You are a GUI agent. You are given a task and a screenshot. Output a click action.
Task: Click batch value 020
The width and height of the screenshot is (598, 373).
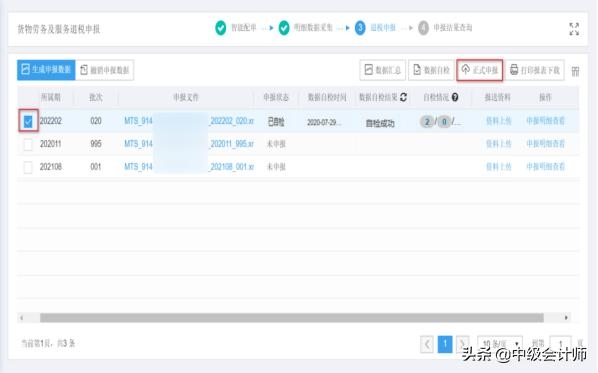96,121
